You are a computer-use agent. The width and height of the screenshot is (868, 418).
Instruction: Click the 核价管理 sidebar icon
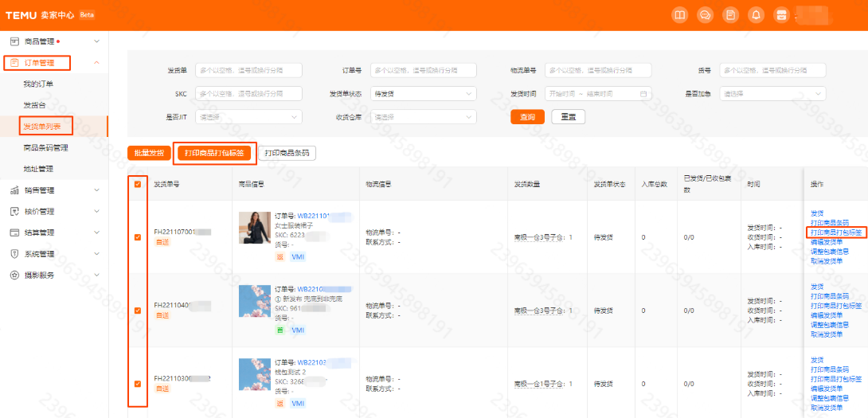(15, 212)
